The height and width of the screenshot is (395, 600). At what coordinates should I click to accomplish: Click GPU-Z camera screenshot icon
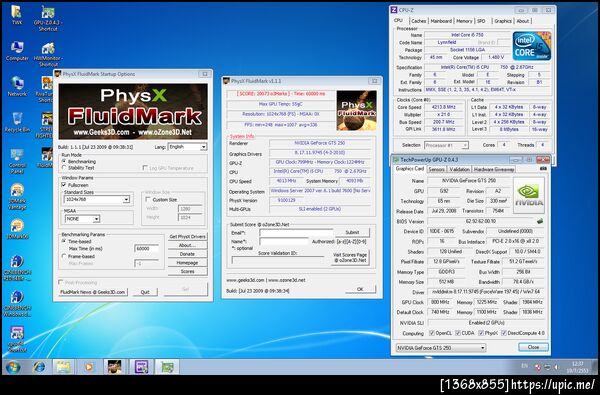coord(543,168)
